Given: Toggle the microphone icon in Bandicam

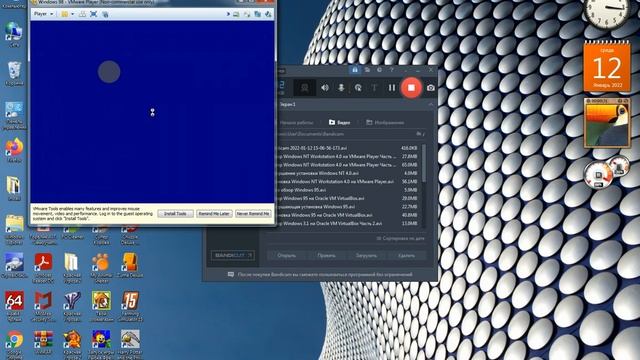Looking at the screenshot, I should (341, 87).
